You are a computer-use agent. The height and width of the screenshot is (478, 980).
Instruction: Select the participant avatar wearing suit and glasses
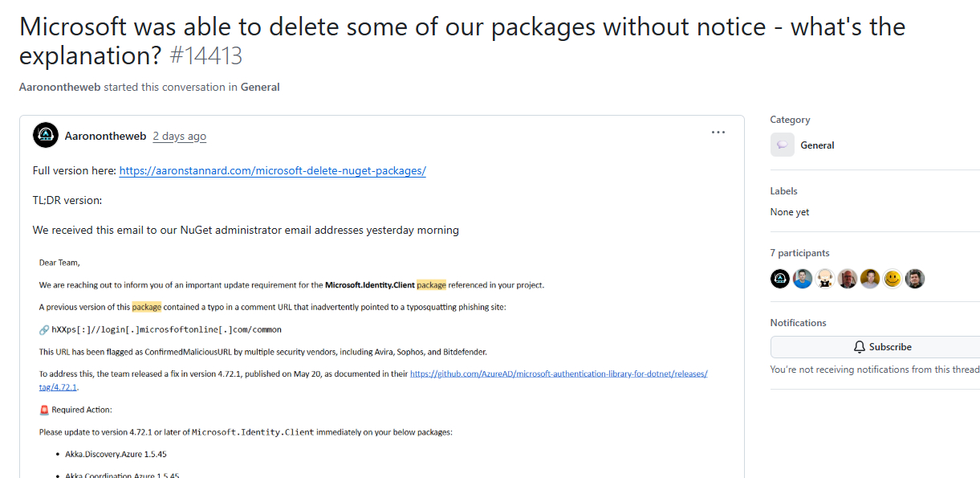(x=848, y=279)
